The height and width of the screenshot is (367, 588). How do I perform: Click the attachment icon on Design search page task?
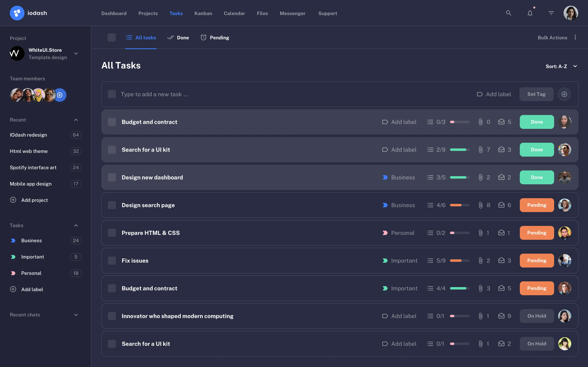pyautogui.click(x=480, y=205)
